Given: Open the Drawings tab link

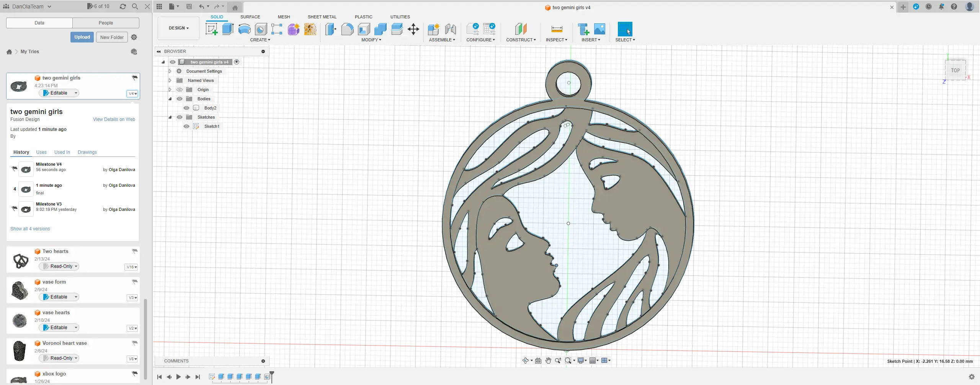Looking at the screenshot, I should [x=87, y=152].
